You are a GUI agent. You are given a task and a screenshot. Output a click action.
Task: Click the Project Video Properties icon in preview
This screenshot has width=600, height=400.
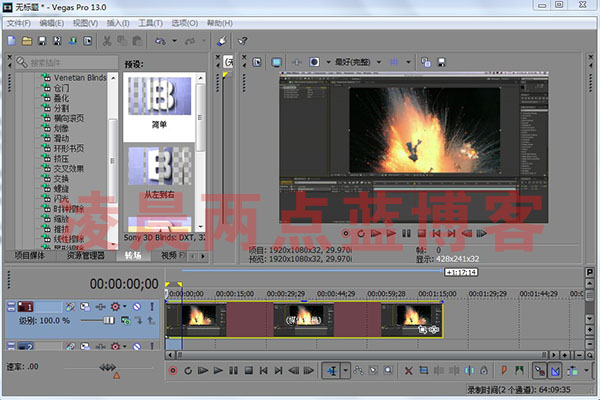(257, 62)
